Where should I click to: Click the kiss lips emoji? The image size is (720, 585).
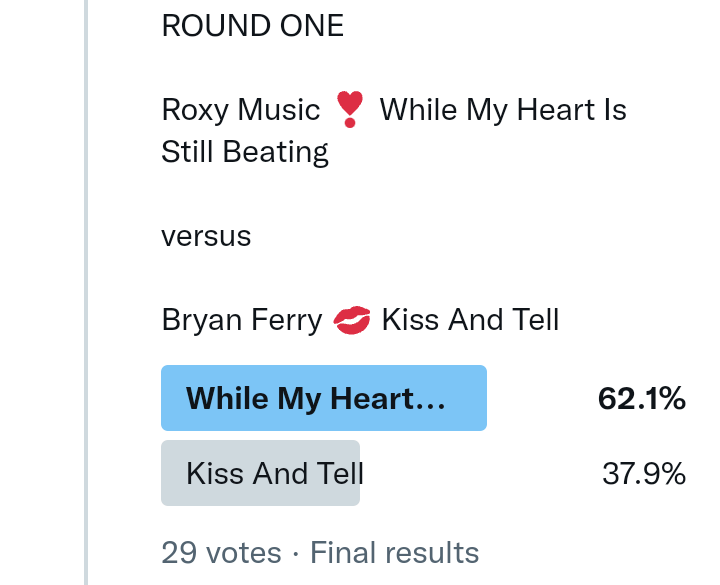351,321
